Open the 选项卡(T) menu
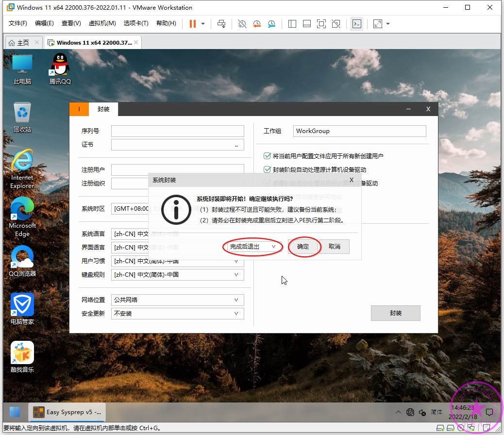 pyautogui.click(x=136, y=23)
